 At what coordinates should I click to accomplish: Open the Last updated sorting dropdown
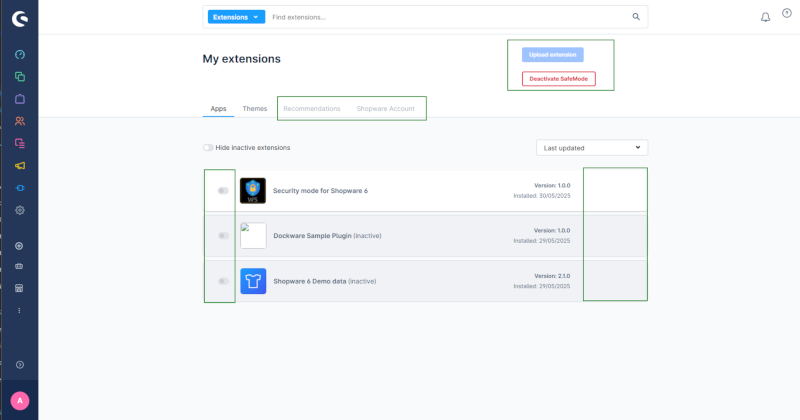click(592, 148)
